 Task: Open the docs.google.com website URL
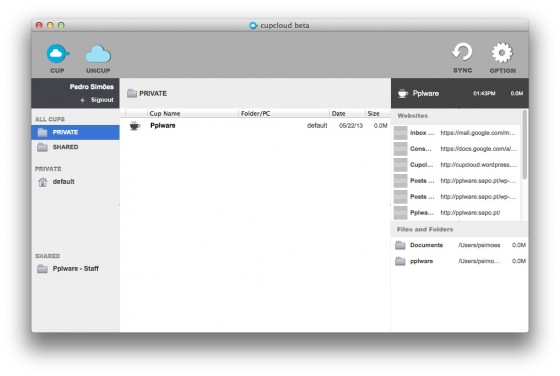pyautogui.click(x=479, y=149)
